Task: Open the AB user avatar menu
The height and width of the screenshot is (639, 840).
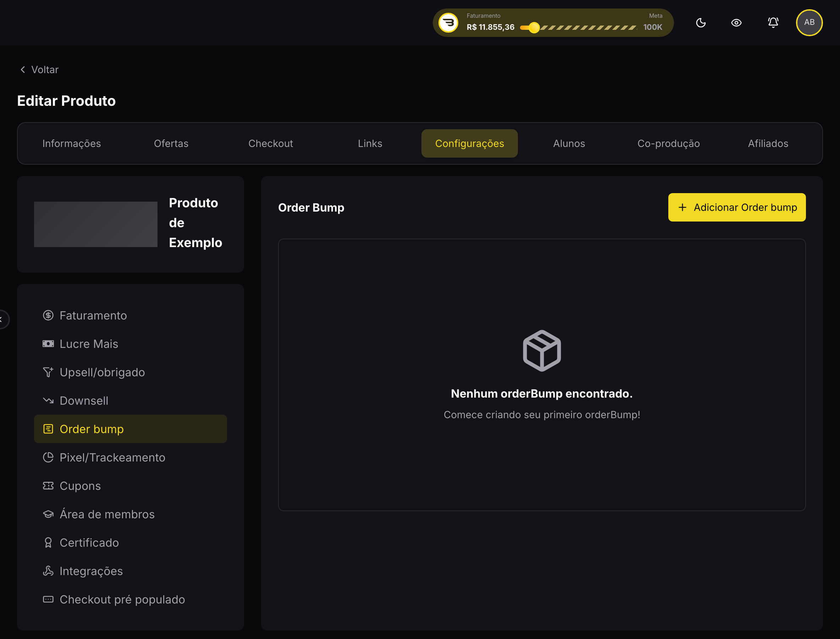Action: click(x=809, y=22)
